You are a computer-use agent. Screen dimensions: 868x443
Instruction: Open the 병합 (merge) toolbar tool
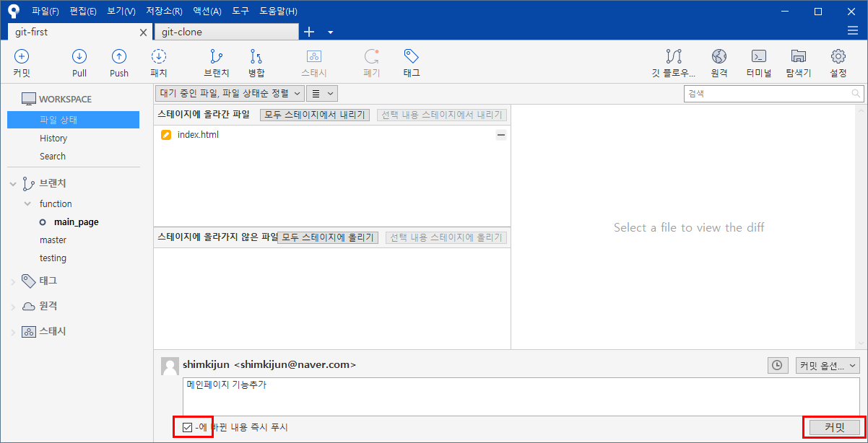click(x=256, y=57)
